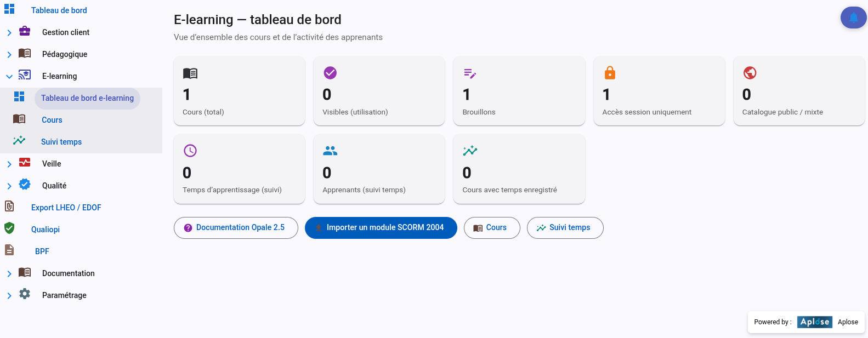
Task: Click the Gestion client briefcase icon
Action: pos(25,31)
